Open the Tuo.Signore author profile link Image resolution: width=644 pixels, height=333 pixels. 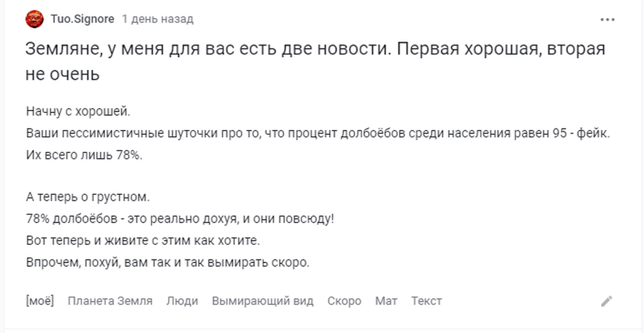[82, 19]
